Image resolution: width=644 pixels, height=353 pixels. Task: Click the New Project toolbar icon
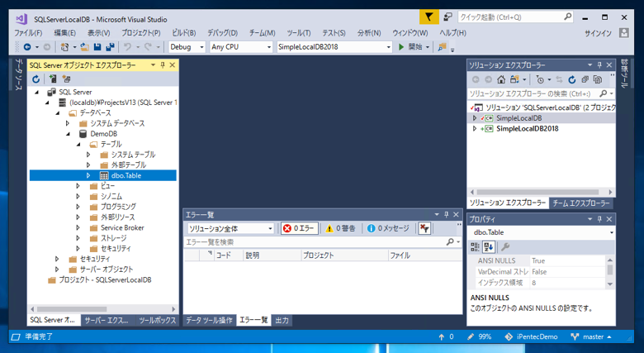coord(64,47)
